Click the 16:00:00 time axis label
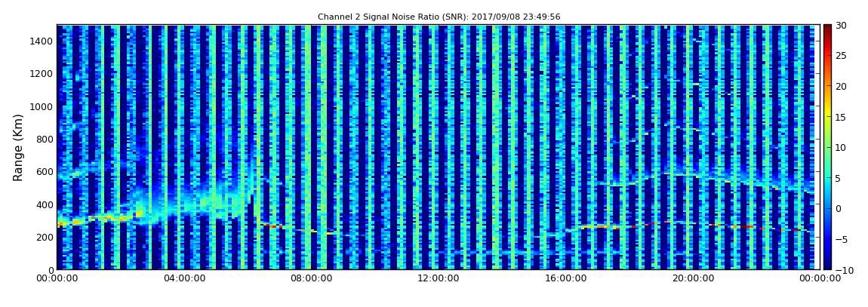Image resolution: width=868 pixels, height=307 pixels. click(x=565, y=279)
